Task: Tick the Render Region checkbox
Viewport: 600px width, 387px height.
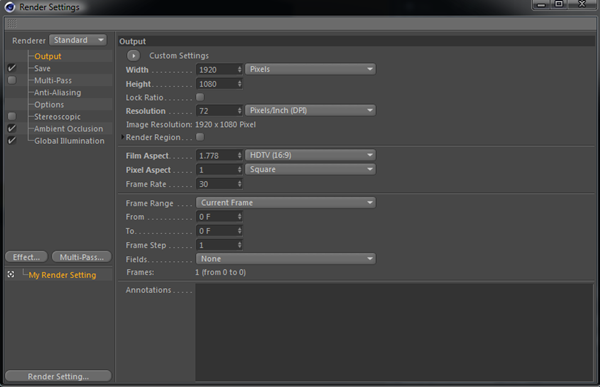Action: tap(200, 137)
